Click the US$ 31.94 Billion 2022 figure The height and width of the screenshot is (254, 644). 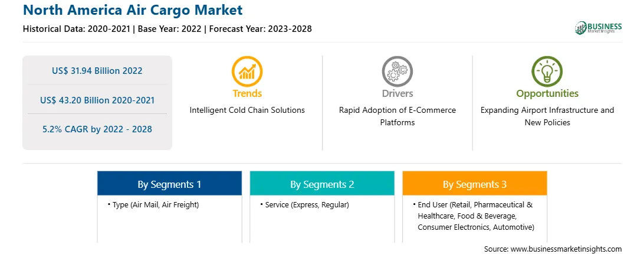click(x=97, y=70)
